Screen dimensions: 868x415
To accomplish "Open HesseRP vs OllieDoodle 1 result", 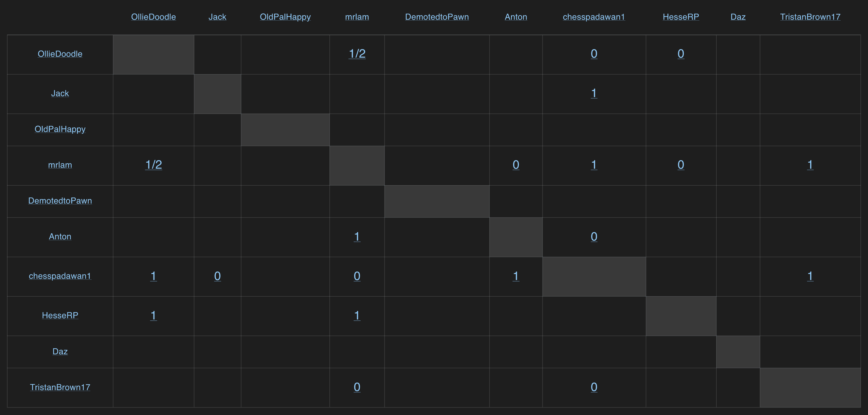I will pyautogui.click(x=153, y=315).
